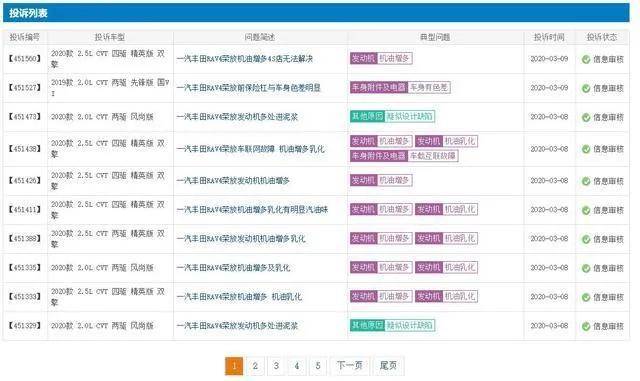Click 车身附件及电器 车身有色差 tag in row 451527

point(400,87)
